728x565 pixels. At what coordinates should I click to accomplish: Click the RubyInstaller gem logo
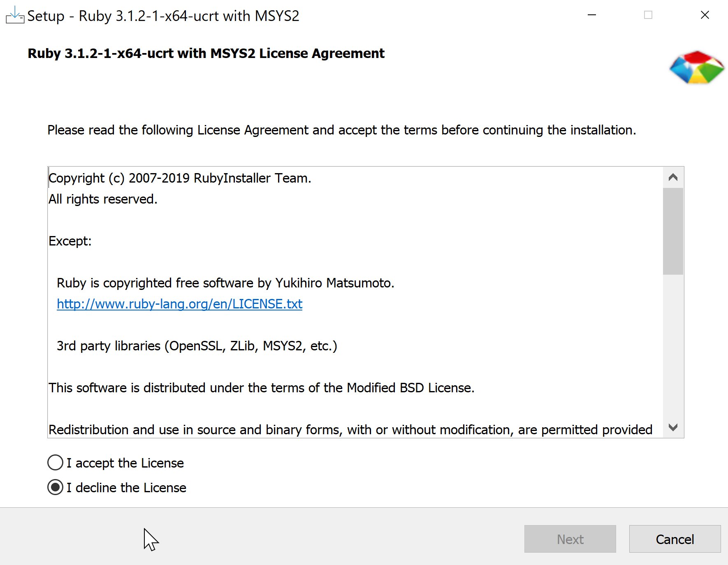point(697,67)
